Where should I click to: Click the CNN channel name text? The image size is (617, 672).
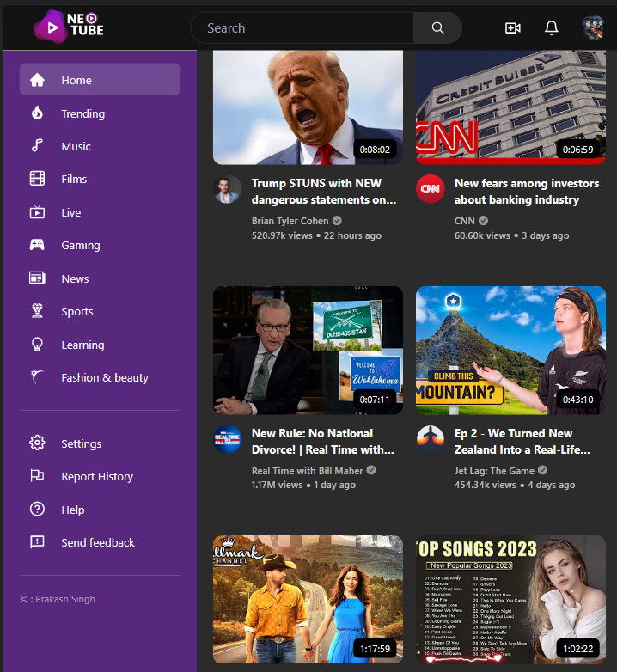coord(464,221)
